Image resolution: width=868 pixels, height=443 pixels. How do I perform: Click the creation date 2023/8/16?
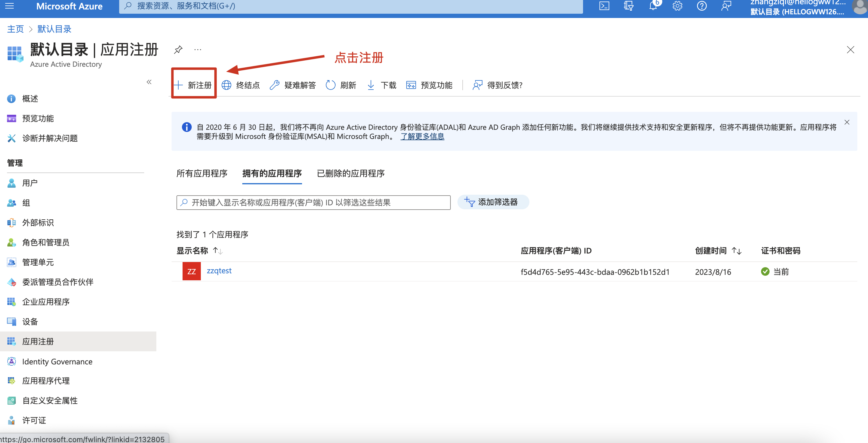point(713,272)
